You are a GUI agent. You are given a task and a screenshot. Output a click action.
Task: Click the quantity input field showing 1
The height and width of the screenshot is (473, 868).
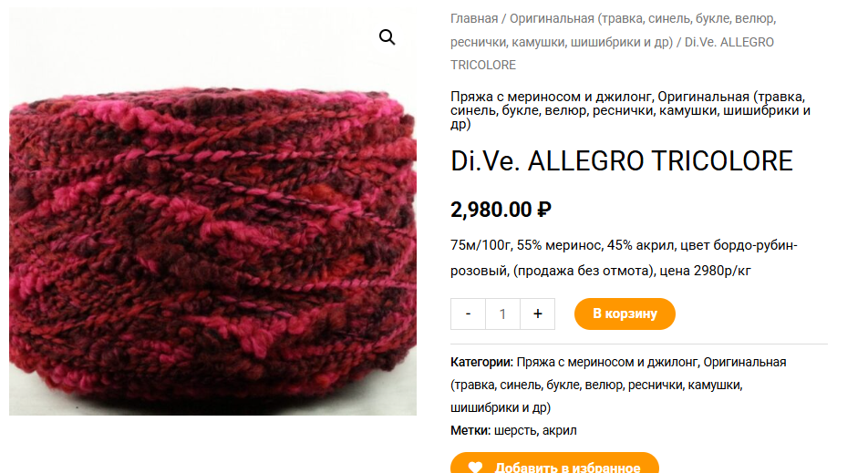tap(502, 314)
